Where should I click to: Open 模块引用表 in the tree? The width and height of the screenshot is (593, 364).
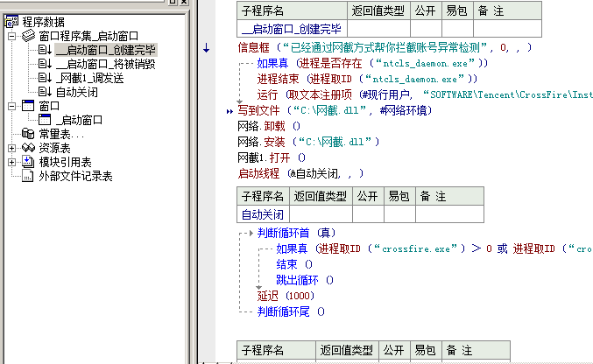(65, 162)
